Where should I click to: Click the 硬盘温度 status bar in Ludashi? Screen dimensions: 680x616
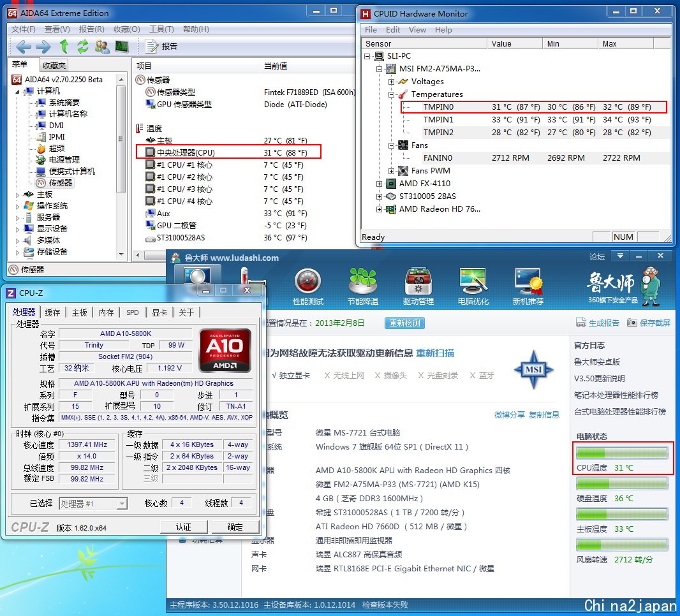click(622, 483)
